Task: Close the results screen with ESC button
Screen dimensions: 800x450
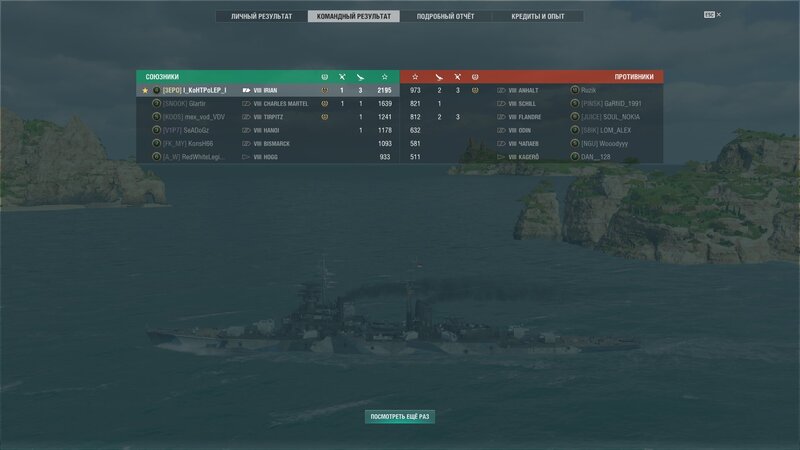Action: [x=712, y=15]
